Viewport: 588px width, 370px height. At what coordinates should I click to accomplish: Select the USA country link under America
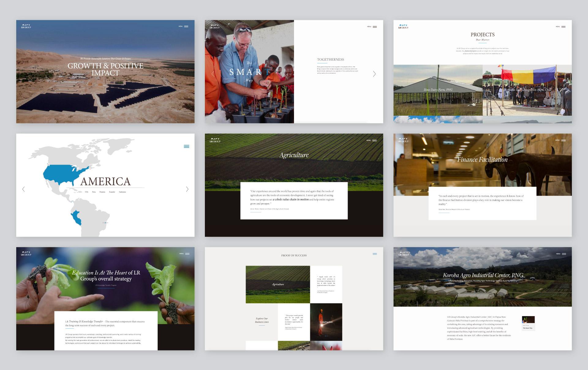point(86,192)
